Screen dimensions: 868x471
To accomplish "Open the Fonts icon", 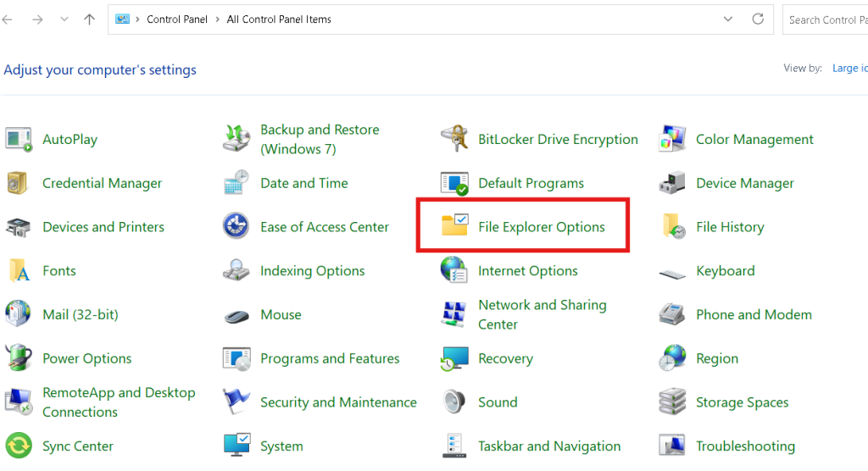I will pyautogui.click(x=19, y=270).
